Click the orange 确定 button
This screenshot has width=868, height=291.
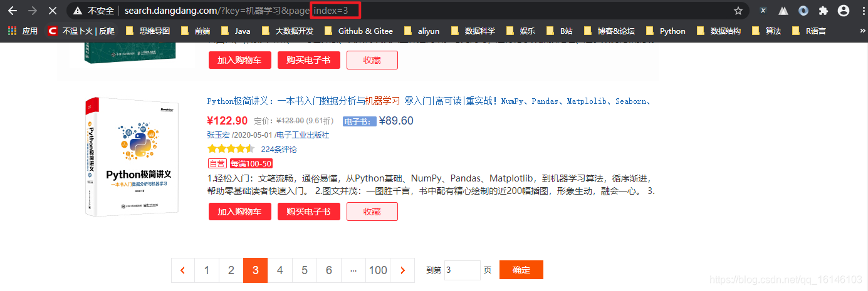click(521, 270)
